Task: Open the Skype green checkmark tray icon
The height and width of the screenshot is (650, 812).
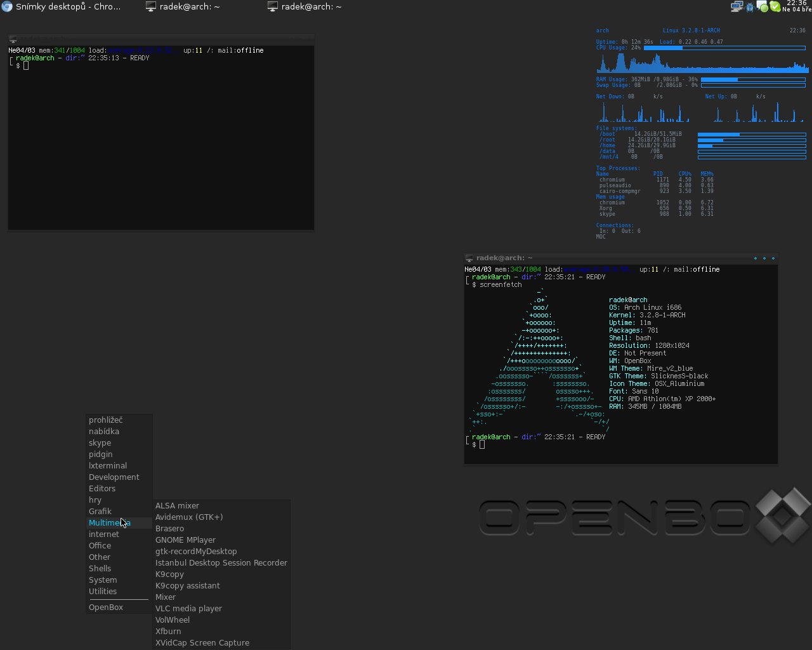Action: point(775,6)
